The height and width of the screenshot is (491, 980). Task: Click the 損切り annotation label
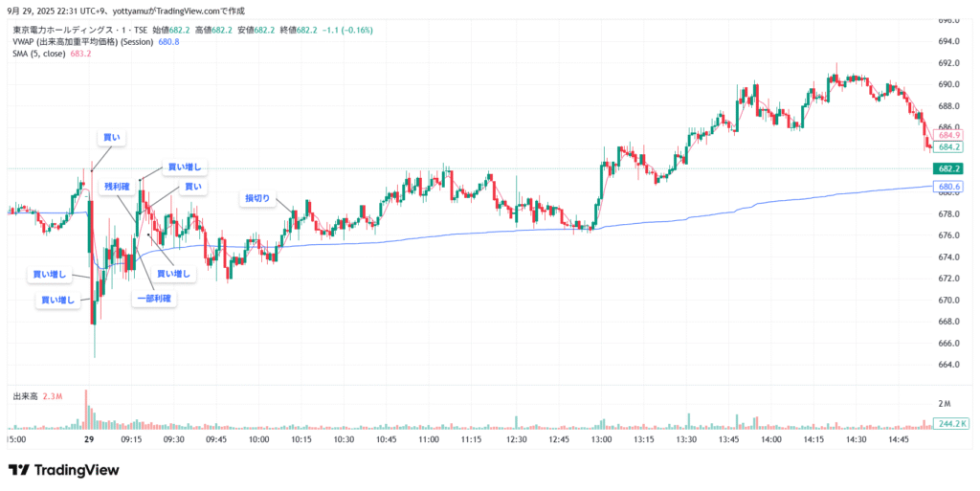[x=257, y=198]
